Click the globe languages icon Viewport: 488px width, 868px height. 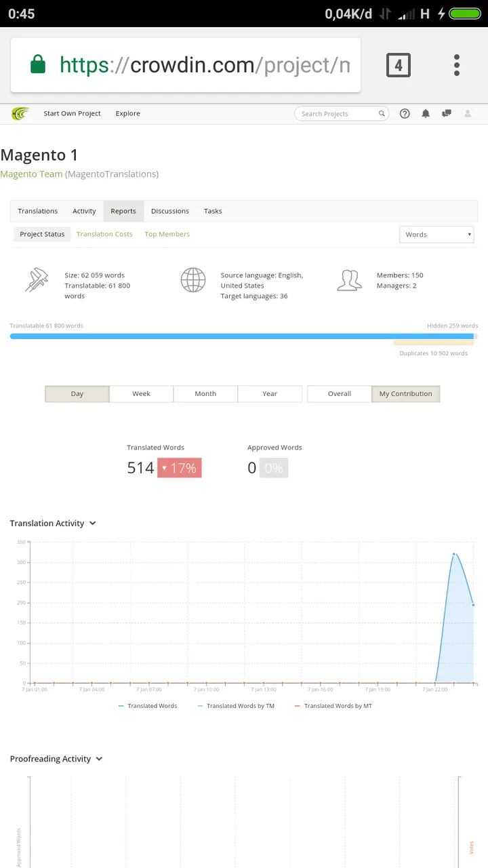pos(193,280)
